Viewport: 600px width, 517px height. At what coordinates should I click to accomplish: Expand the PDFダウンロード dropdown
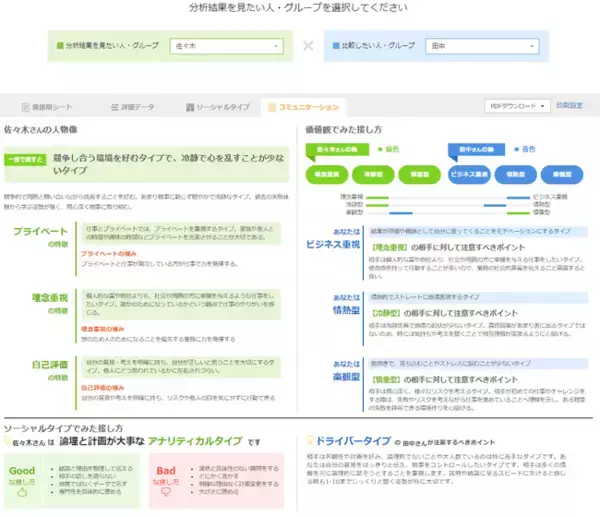[515, 105]
